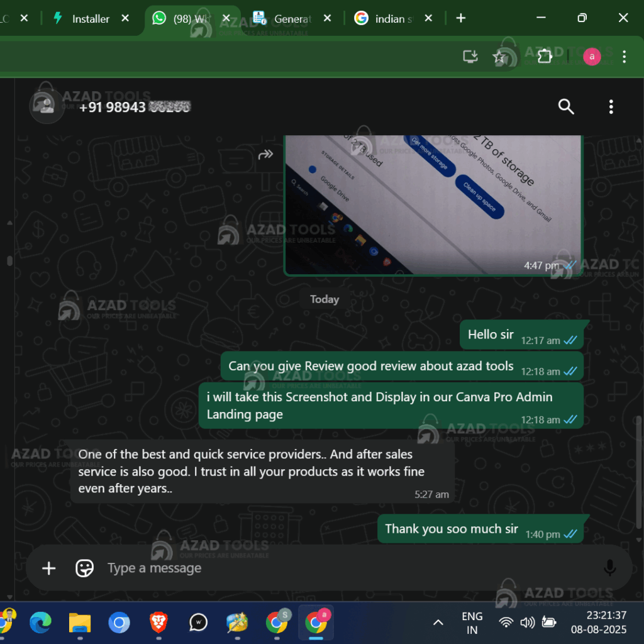Select the 'Hello sir' message

click(x=521, y=335)
